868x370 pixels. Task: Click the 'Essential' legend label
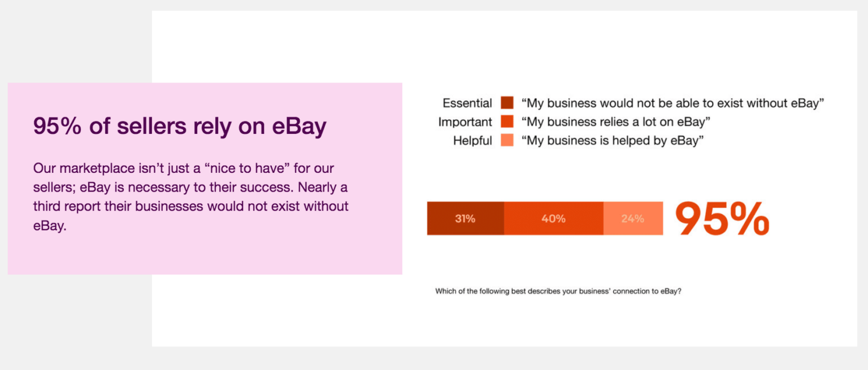(x=467, y=103)
